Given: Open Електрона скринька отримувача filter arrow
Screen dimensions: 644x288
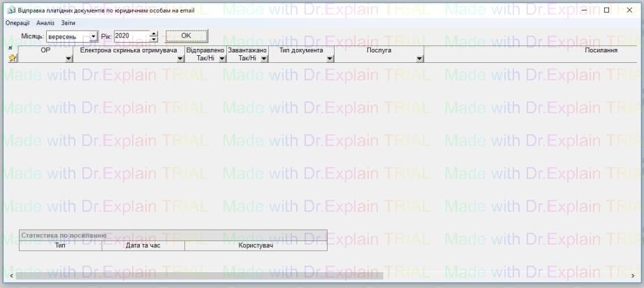Looking at the screenshot, I should click(x=180, y=59).
